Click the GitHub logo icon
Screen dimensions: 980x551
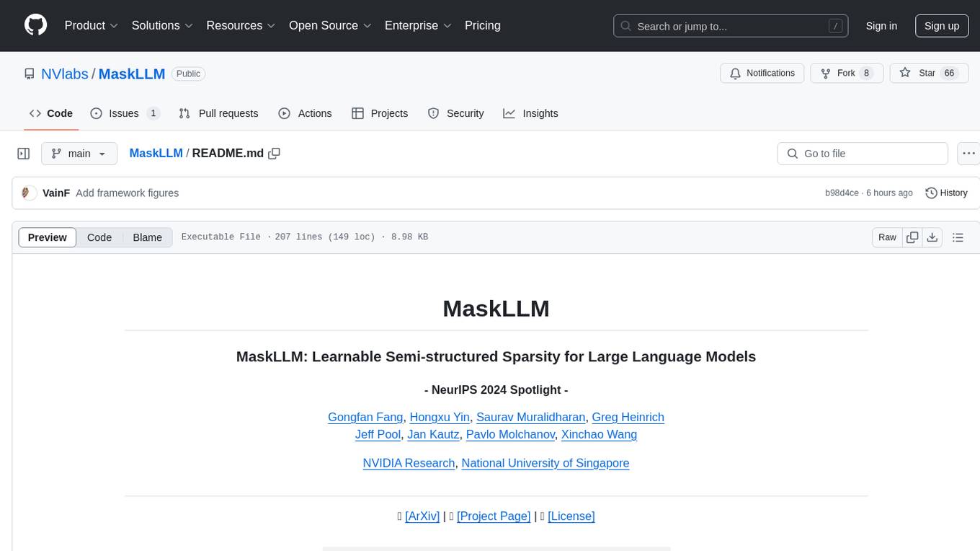point(35,25)
